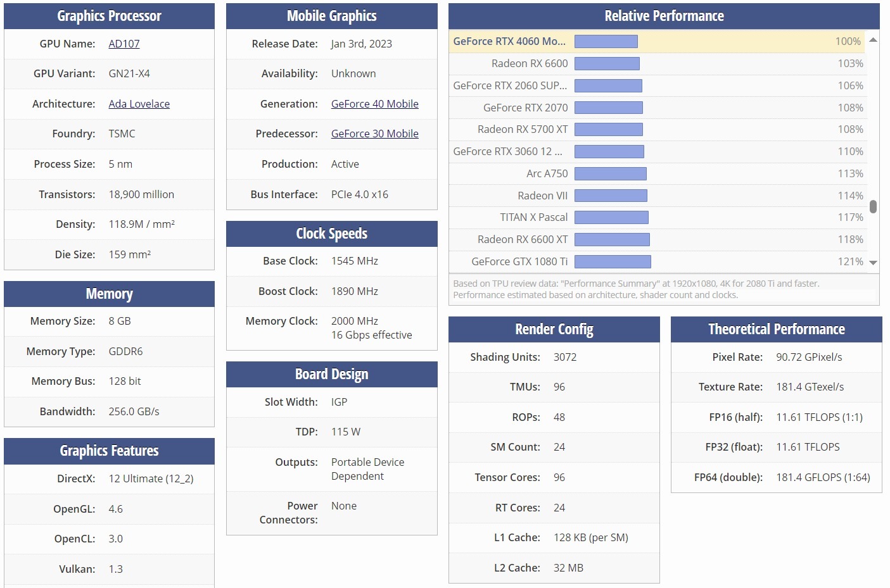Open the AD107 GPU name link
The image size is (890, 588).
(x=124, y=44)
